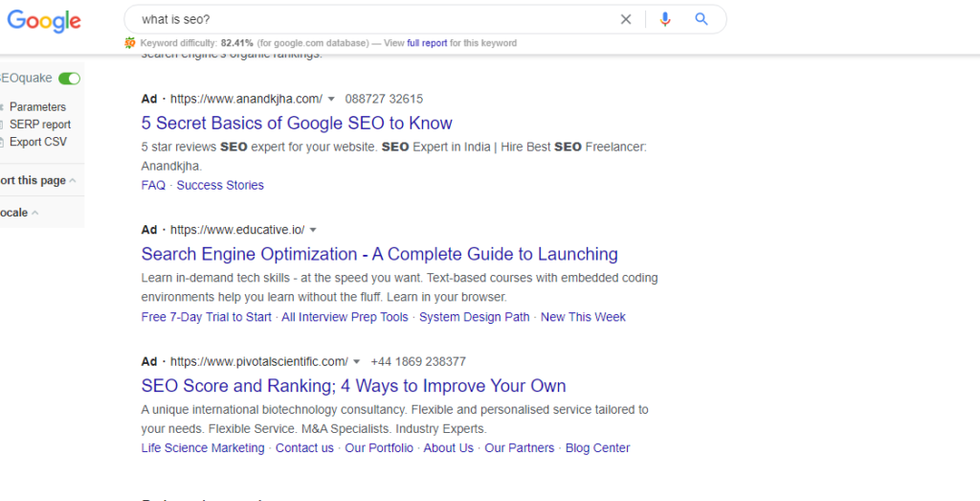
Task: Open '5 Secret Basics of Google SEO to Know'
Action: click(x=297, y=123)
